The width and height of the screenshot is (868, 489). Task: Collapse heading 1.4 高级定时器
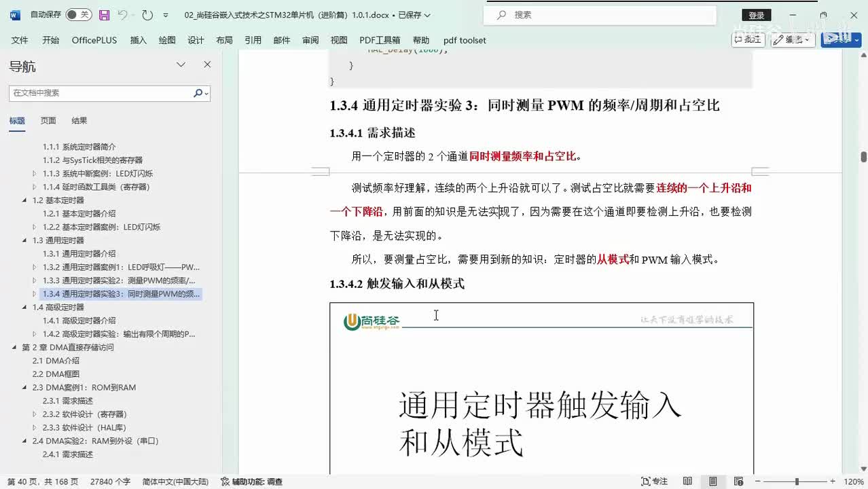[25, 307]
